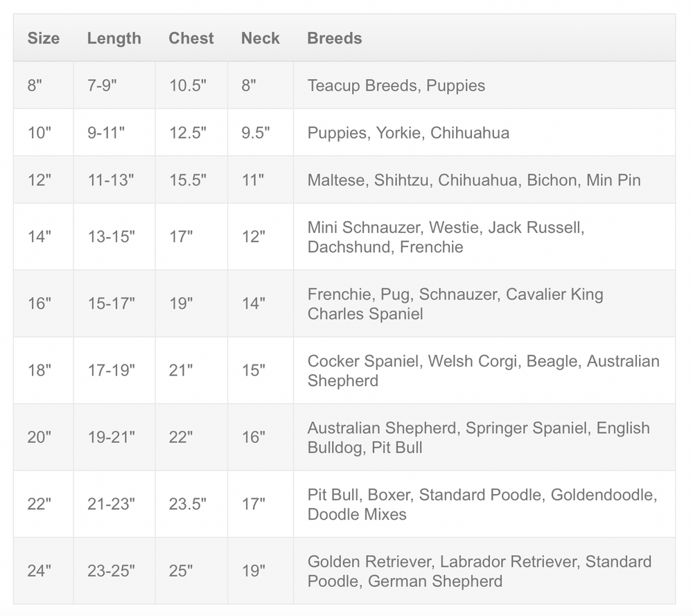Image resolution: width=693 pixels, height=616 pixels.
Task: Click the 17-19" length value
Action: (x=111, y=370)
